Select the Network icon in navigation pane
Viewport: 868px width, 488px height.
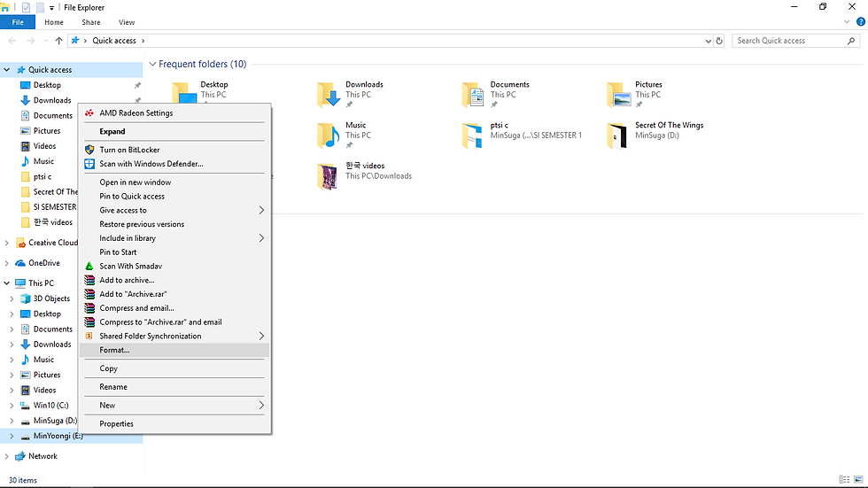click(20, 456)
